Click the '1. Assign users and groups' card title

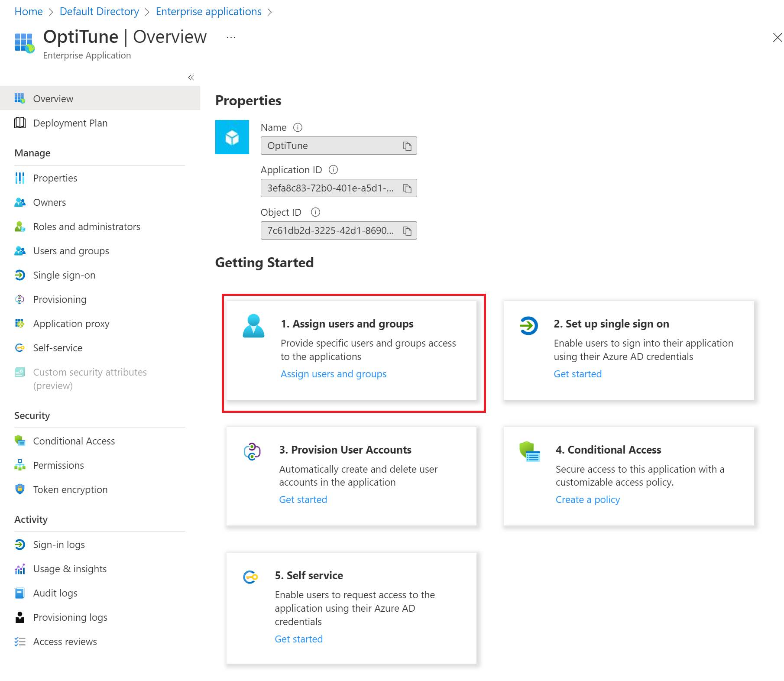pos(347,324)
